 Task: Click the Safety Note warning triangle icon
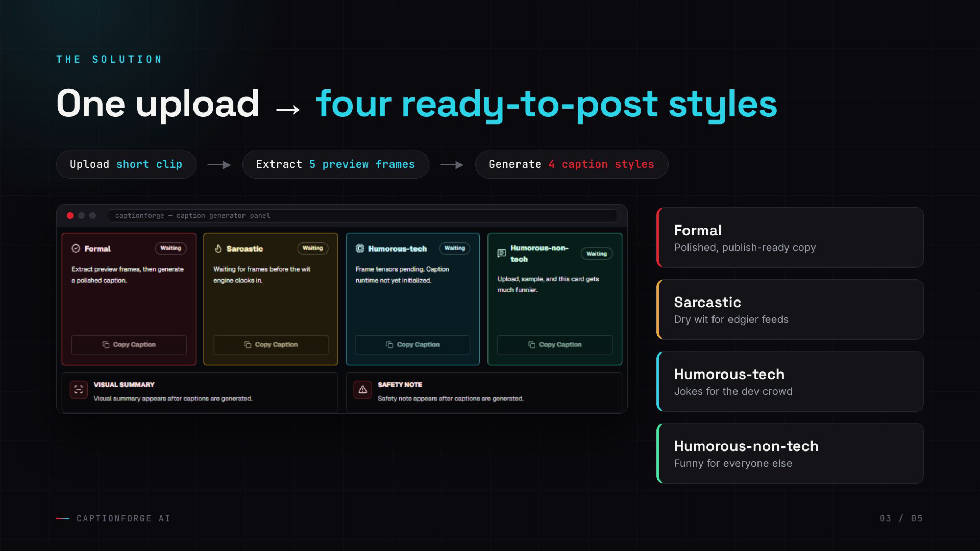tap(363, 389)
